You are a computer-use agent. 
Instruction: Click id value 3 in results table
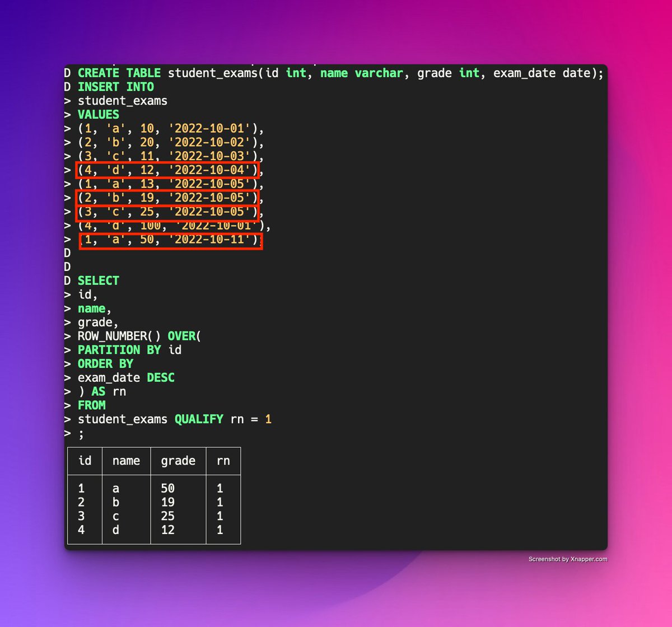(82, 516)
